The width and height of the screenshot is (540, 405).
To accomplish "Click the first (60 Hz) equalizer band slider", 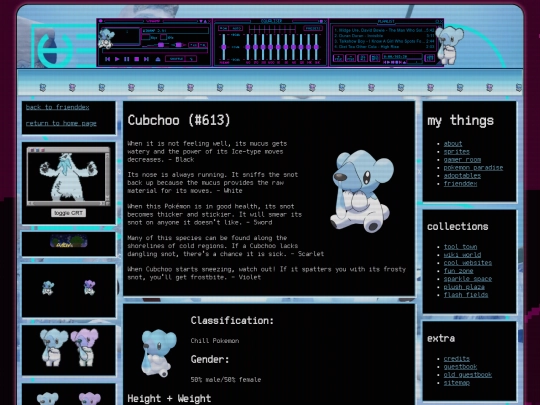I will click(x=248, y=47).
